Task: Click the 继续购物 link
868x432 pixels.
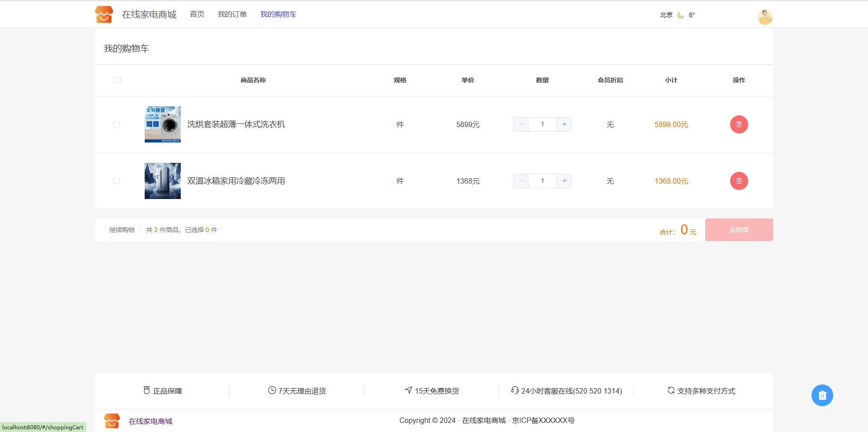Action: pyautogui.click(x=122, y=230)
